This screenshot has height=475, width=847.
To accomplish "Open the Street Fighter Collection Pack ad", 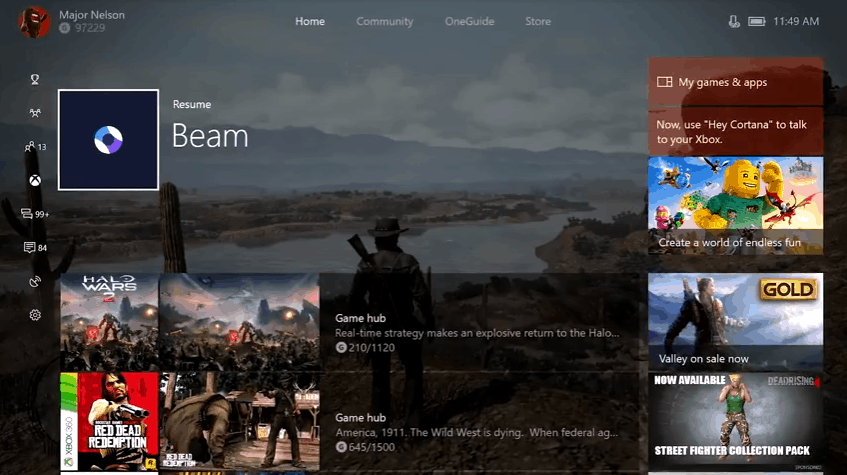I will click(735, 422).
